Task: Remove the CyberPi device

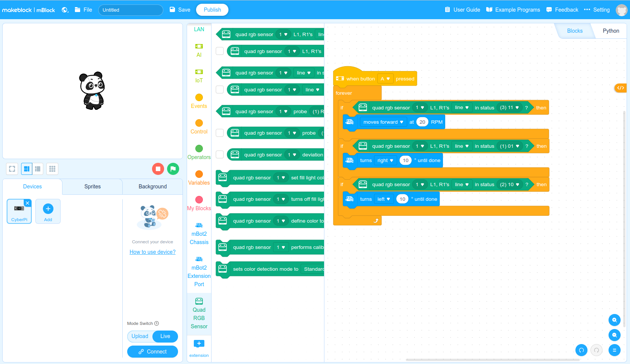Action: tap(27, 203)
